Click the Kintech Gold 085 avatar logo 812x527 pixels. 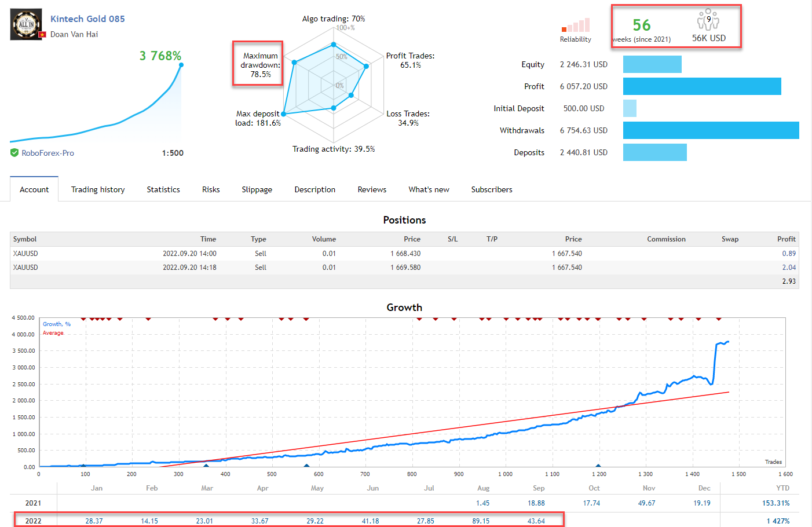tap(26, 24)
